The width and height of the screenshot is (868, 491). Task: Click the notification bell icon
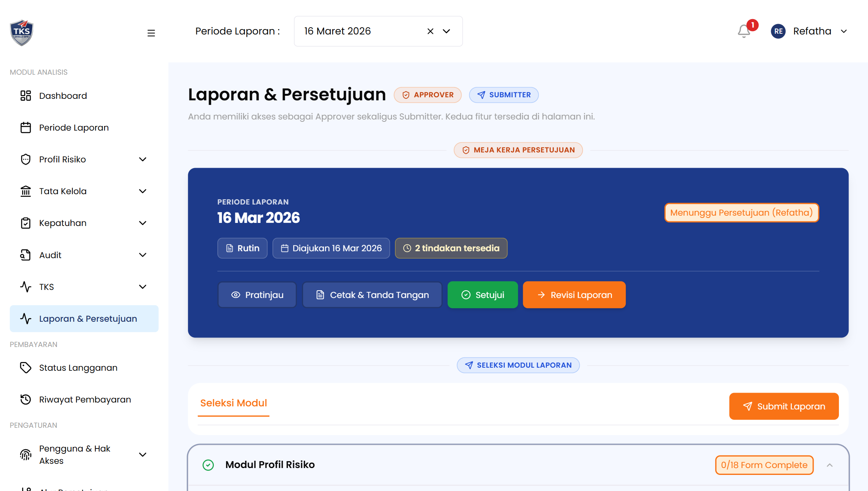[744, 31]
